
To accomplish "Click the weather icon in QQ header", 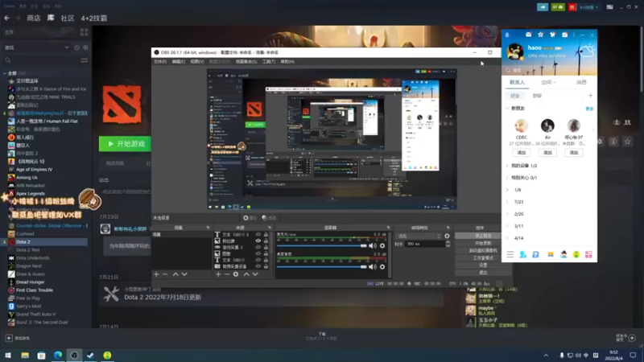I will [586, 51].
